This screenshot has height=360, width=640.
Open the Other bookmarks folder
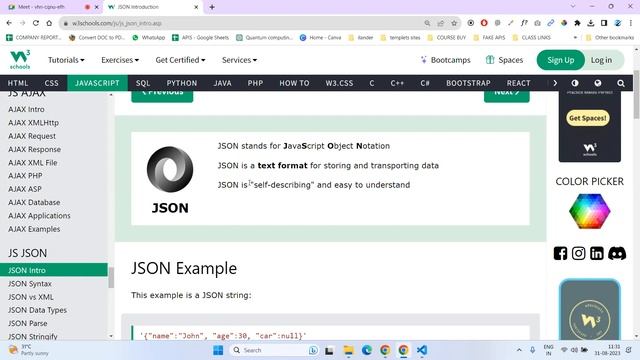pyautogui.click(x=609, y=38)
